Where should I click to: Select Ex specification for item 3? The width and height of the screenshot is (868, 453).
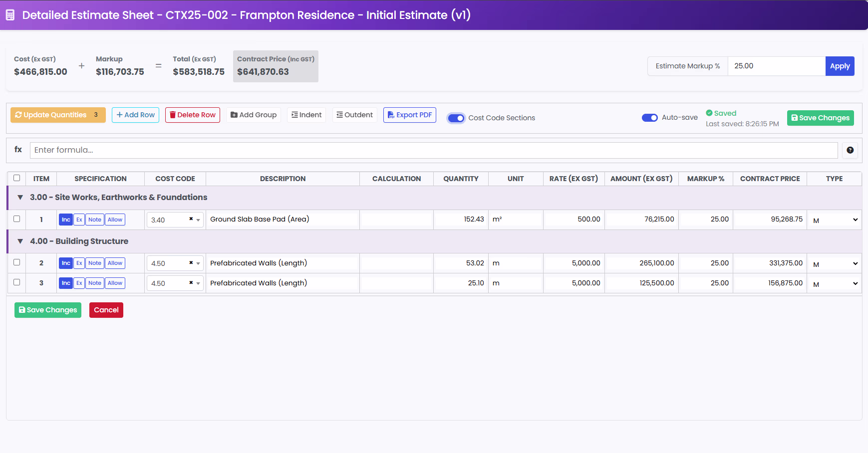(x=79, y=283)
